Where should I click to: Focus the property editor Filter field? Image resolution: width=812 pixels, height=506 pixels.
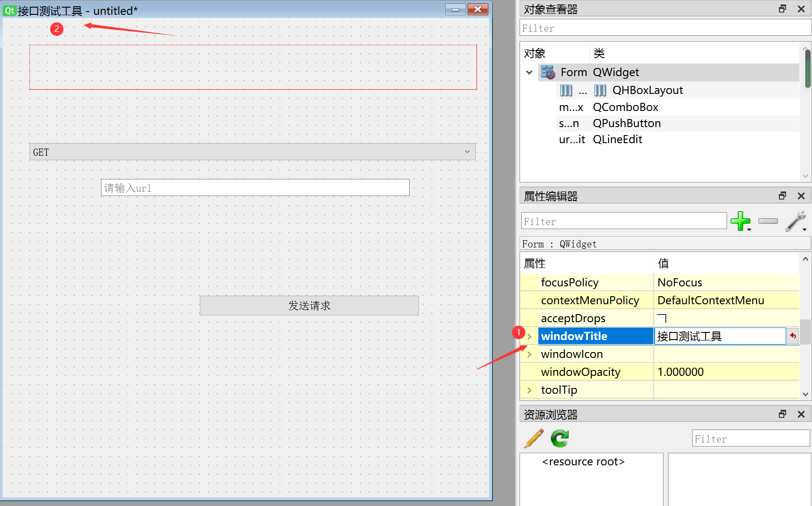[624, 221]
